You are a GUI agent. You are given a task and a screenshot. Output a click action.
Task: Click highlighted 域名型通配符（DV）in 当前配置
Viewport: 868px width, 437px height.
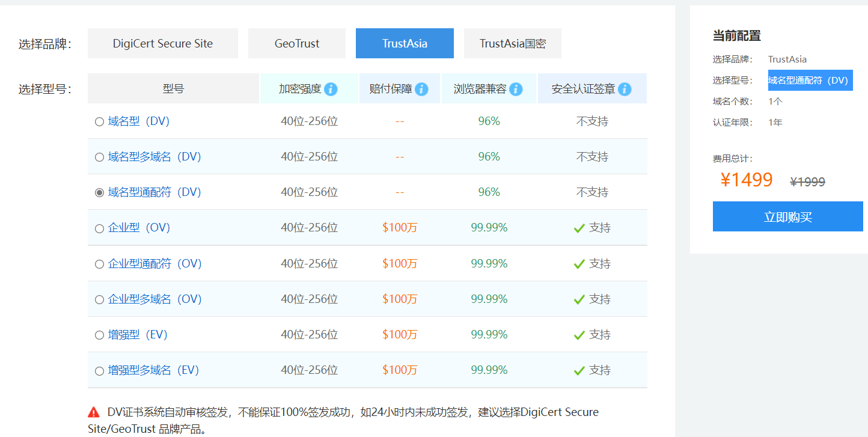[810, 80]
